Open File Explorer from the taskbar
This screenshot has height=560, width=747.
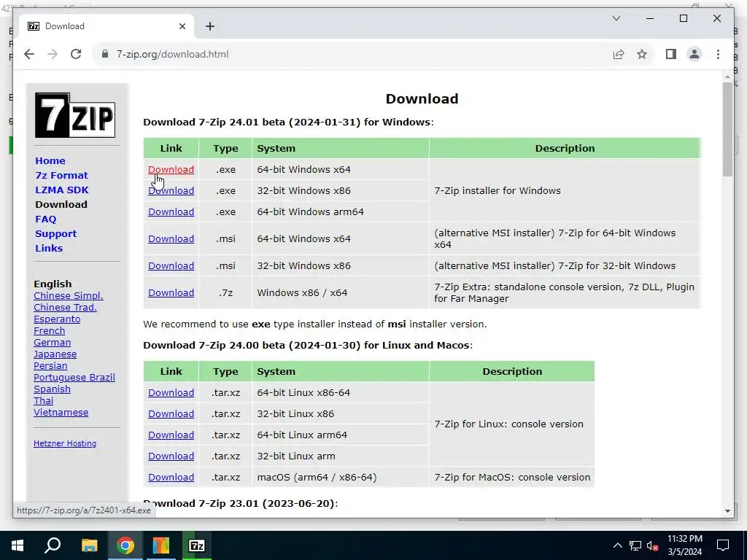(x=89, y=545)
